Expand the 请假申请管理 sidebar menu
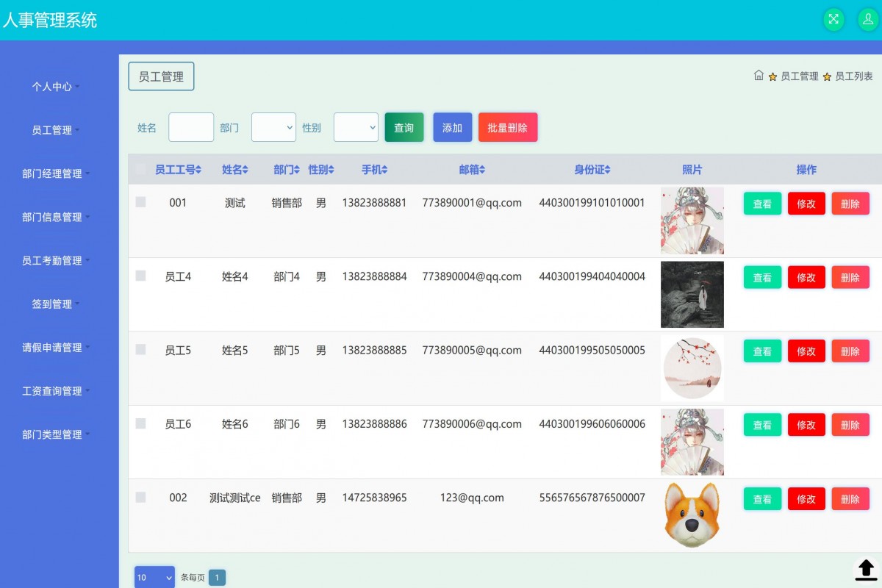Image resolution: width=882 pixels, height=588 pixels. (x=57, y=348)
